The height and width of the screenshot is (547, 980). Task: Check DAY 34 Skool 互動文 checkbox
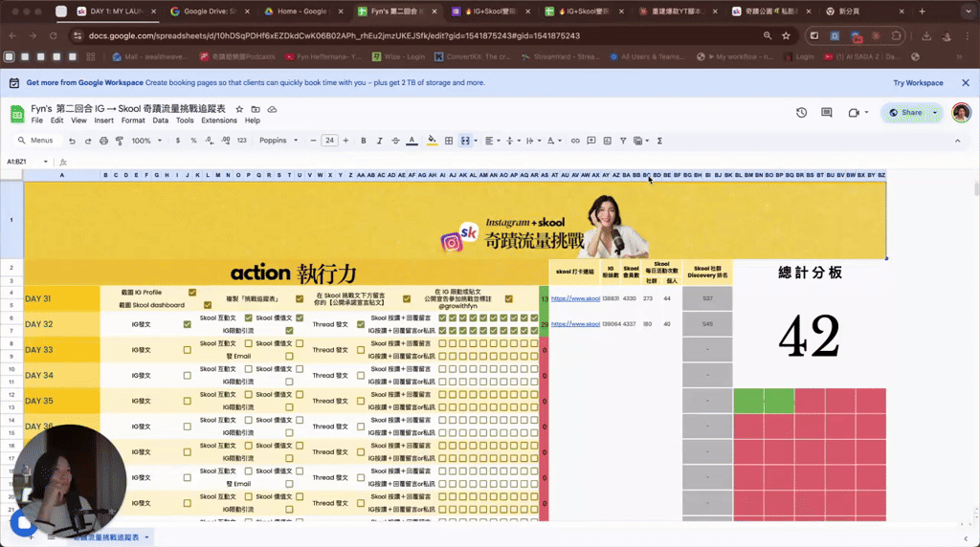point(249,369)
